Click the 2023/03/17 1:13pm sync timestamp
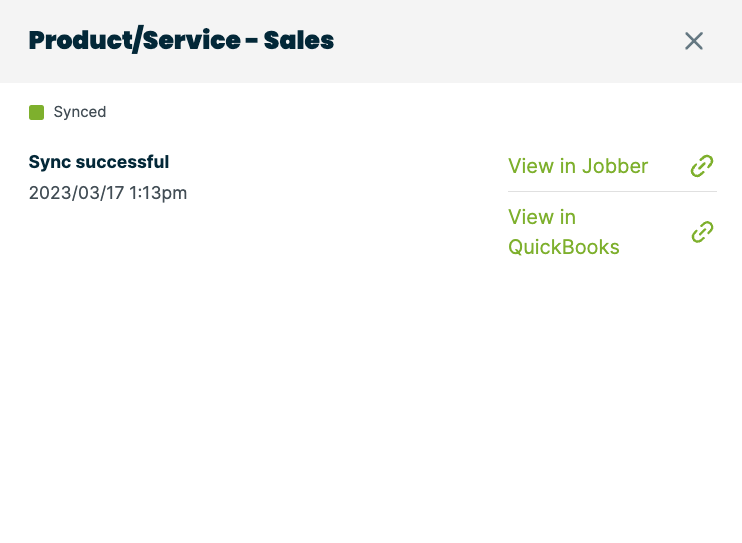The width and height of the screenshot is (742, 543). pyautogui.click(x=108, y=193)
